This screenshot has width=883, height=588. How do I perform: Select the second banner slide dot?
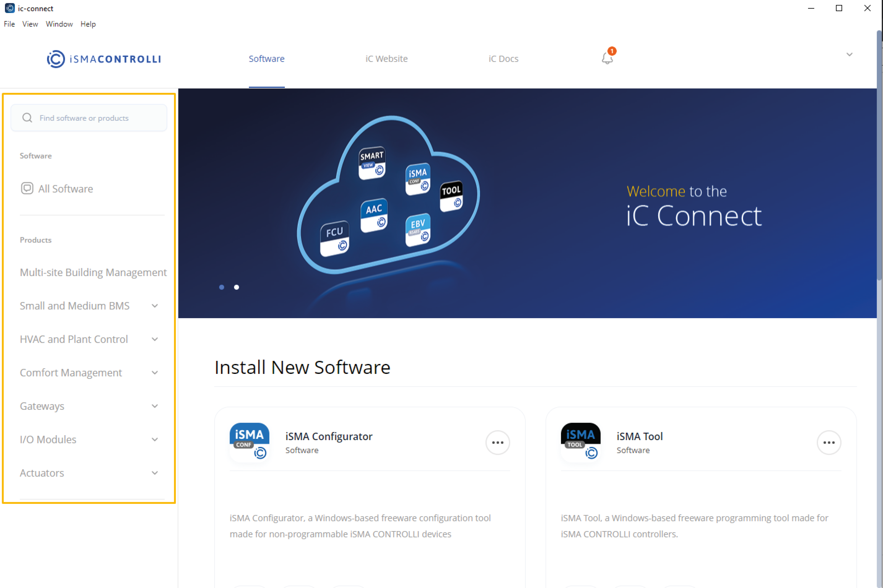tap(236, 287)
